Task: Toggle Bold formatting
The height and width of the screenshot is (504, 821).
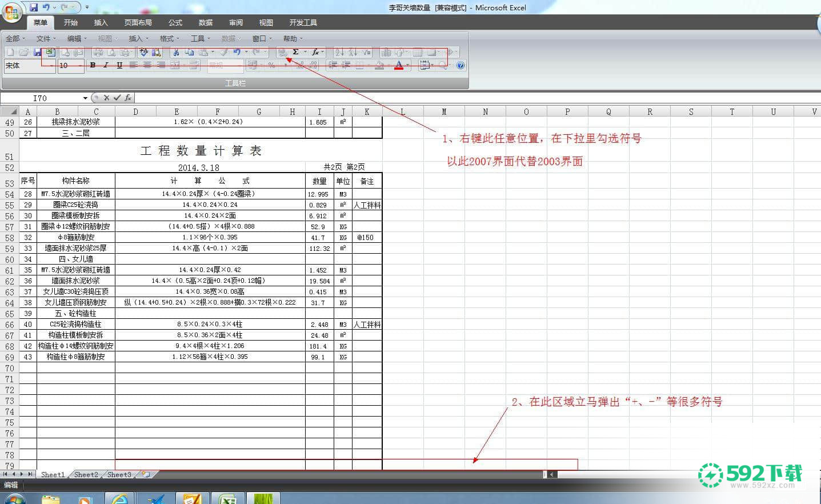Action: pyautogui.click(x=93, y=65)
